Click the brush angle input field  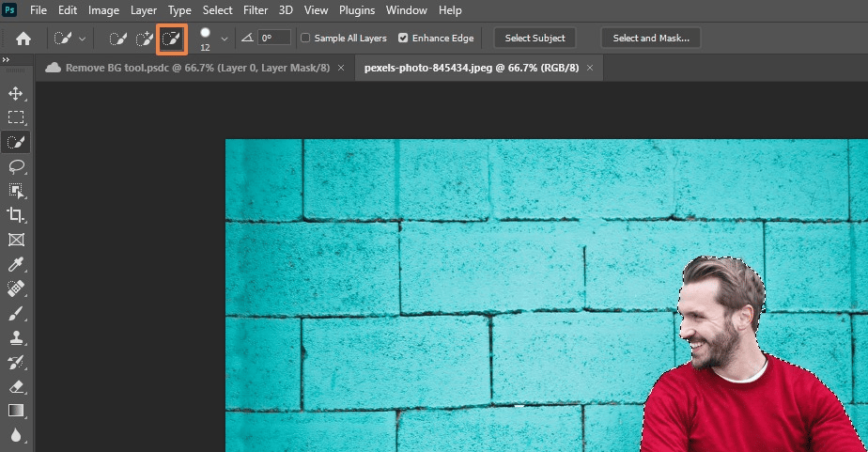(x=274, y=39)
